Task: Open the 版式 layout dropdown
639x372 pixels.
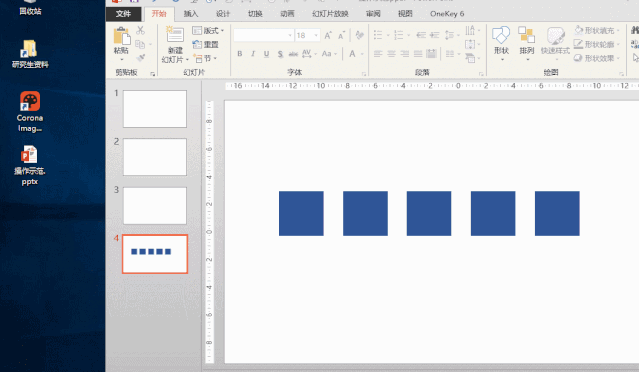Action: 208,31
